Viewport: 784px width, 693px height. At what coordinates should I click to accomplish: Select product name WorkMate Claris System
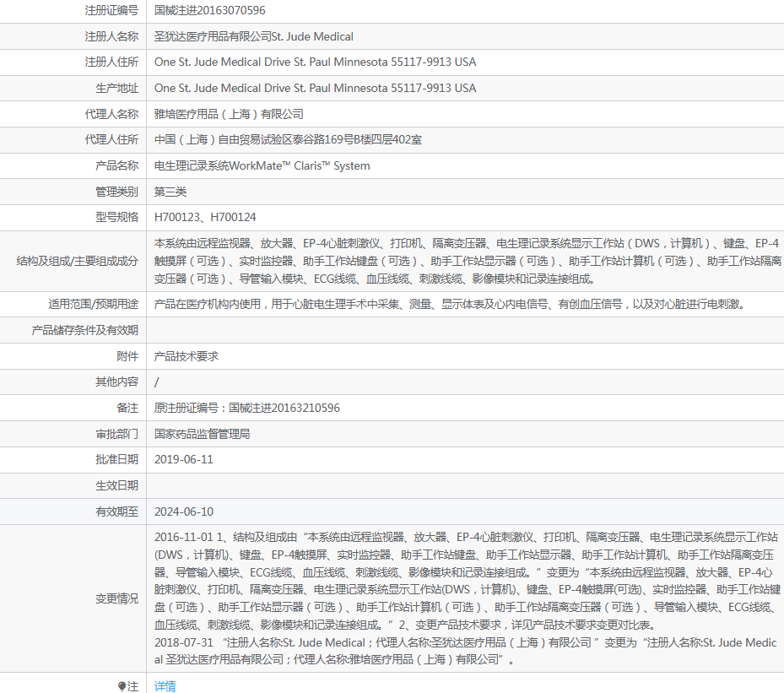point(262,165)
